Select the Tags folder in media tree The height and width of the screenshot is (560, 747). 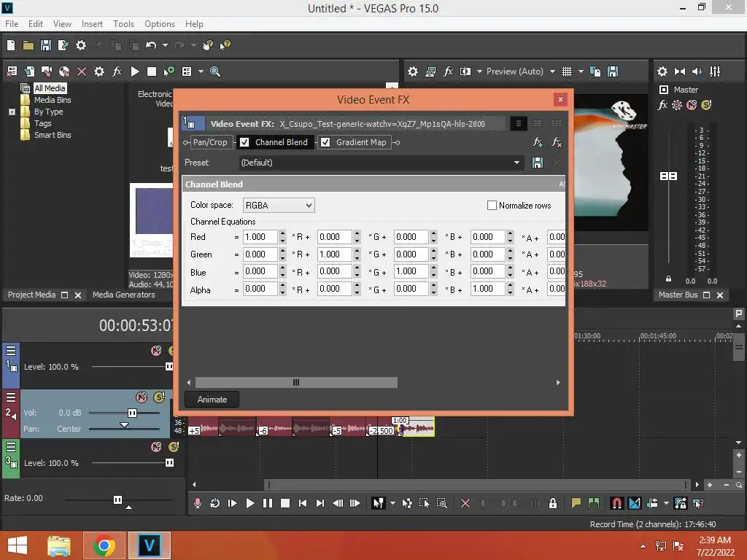click(42, 123)
